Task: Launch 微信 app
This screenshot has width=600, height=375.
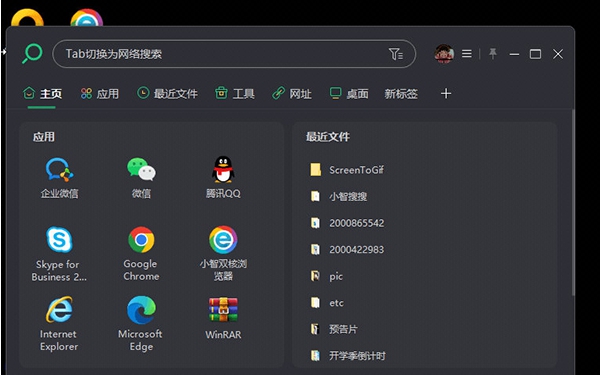Action: click(x=141, y=178)
